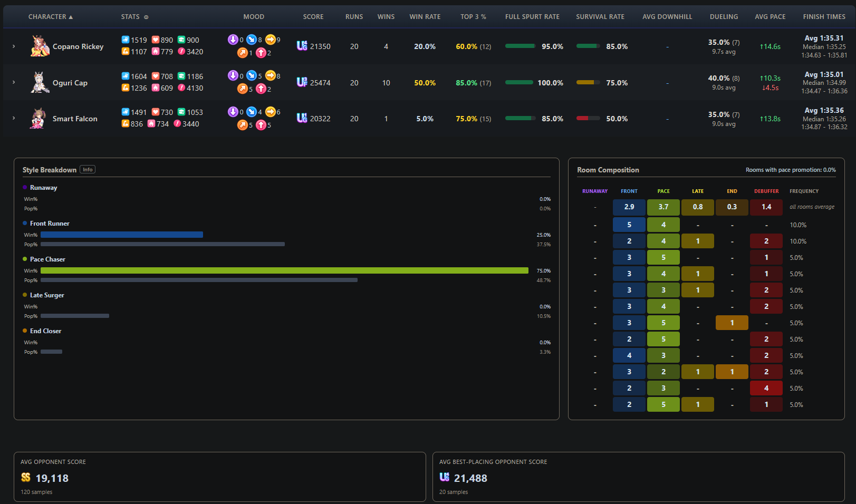856x504 pixels.
Task: Click the rank badge beside score 25474
Action: coord(302,82)
